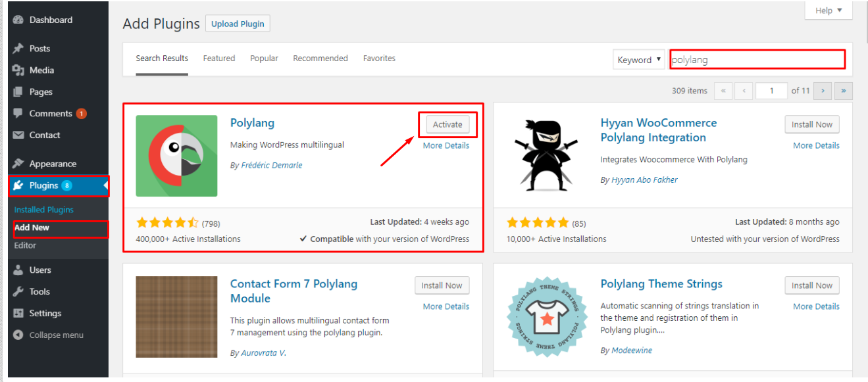This screenshot has width=868, height=382.
Task: Click the Pages document icon
Action: pyautogui.click(x=18, y=92)
